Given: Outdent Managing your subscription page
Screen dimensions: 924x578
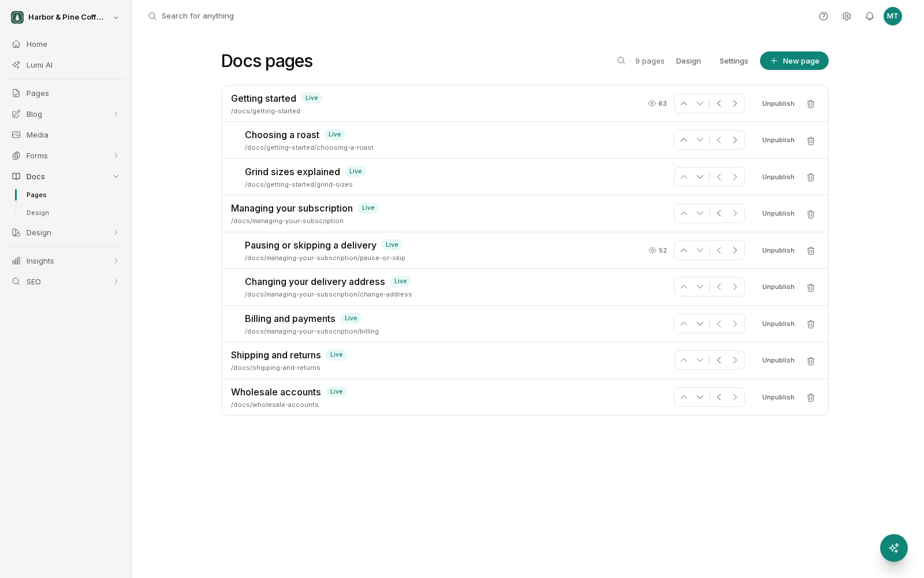Looking at the screenshot, I should pyautogui.click(x=719, y=213).
